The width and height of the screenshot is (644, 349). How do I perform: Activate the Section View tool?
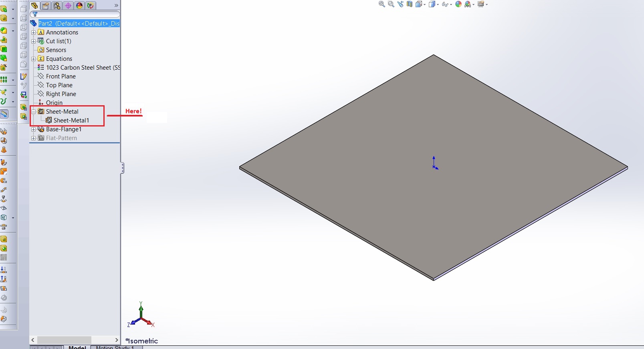[410, 4]
